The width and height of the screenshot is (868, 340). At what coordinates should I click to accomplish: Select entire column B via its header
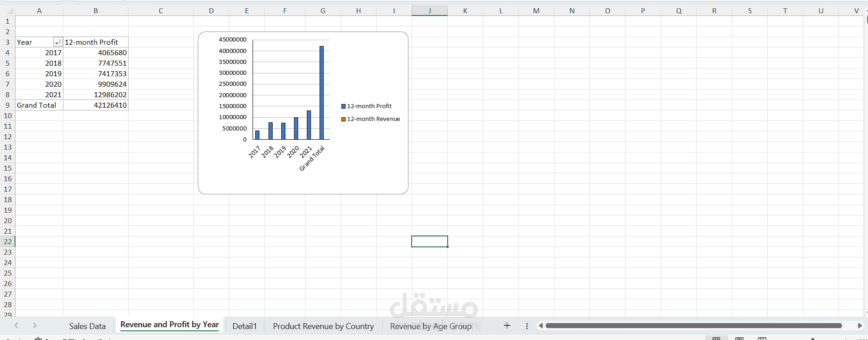point(96,10)
